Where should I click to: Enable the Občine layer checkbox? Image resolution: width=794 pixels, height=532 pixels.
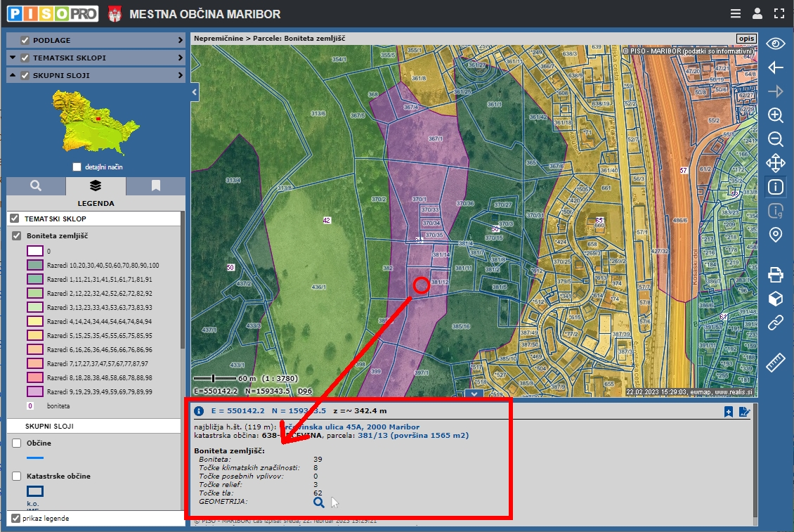coord(17,443)
